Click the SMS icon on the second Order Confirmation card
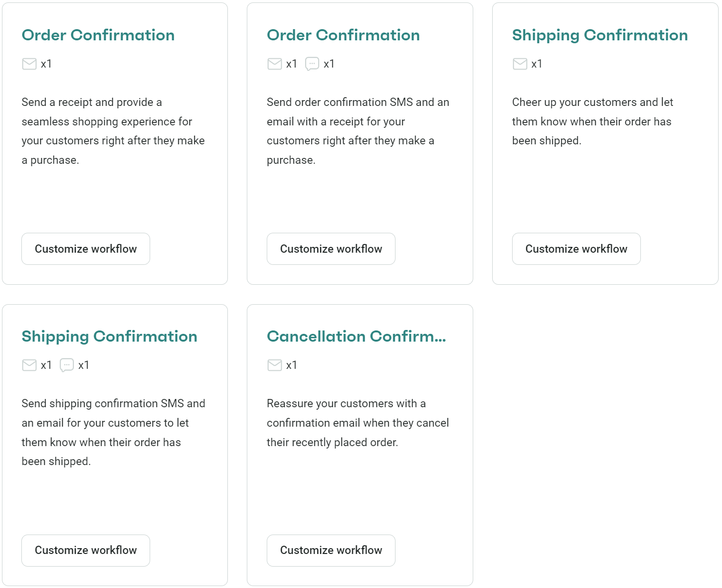 311,64
